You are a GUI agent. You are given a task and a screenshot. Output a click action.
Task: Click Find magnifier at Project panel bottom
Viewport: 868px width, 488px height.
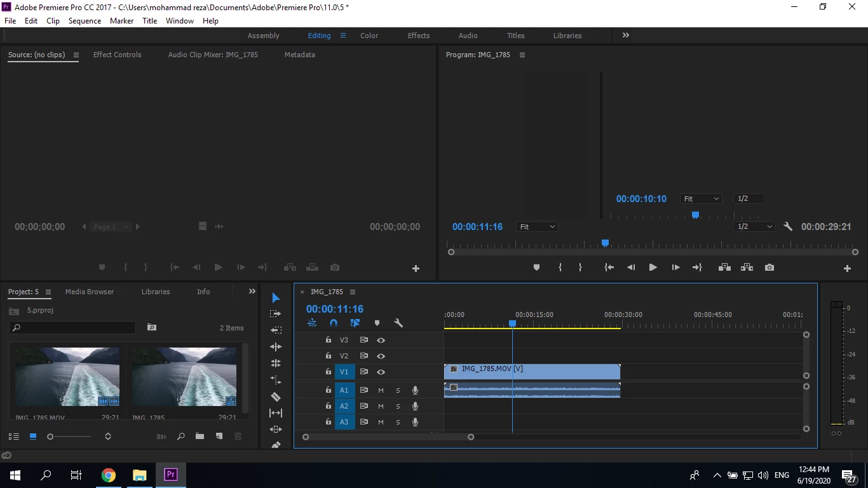pos(181,437)
